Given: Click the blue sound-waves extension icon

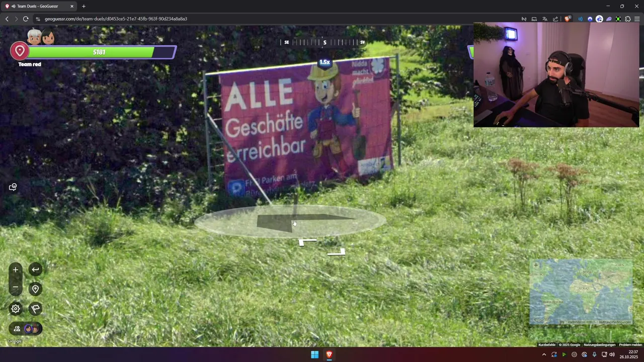Looking at the screenshot, I should [x=580, y=19].
